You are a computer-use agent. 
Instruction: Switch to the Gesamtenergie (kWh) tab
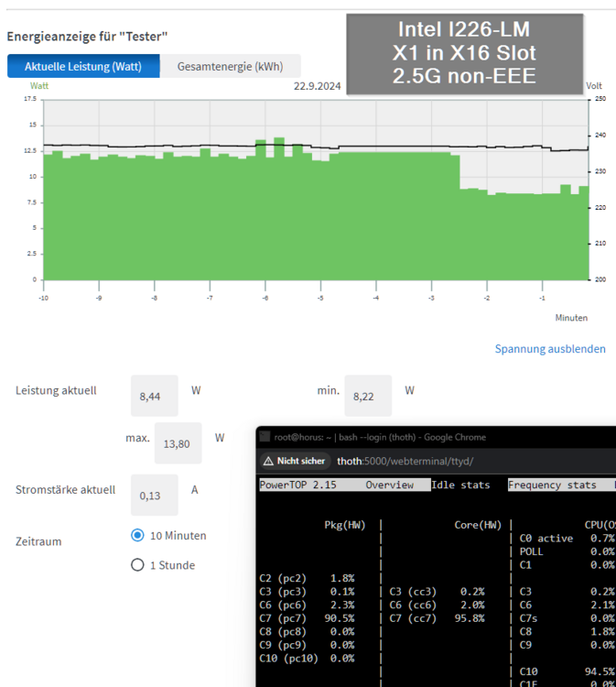point(231,66)
